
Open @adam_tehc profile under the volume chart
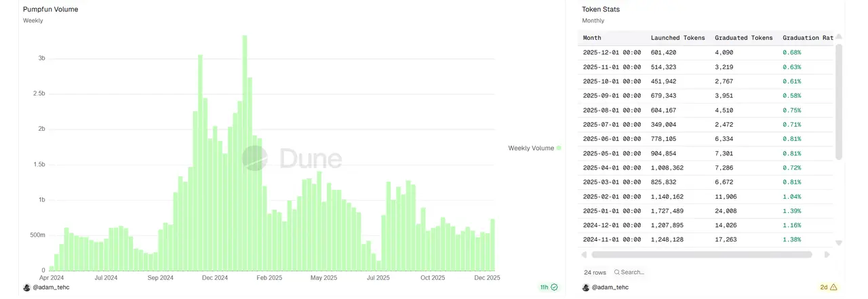[x=51, y=287]
